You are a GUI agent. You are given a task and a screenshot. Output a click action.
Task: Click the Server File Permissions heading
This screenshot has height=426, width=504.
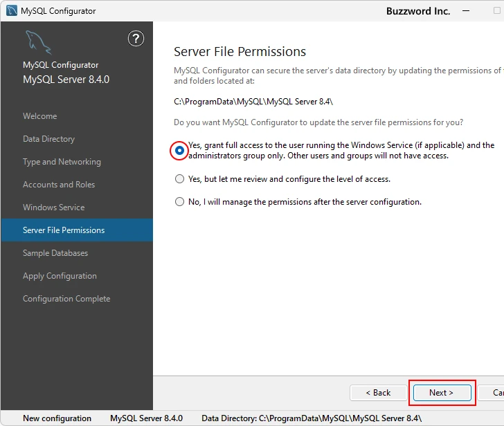(x=240, y=52)
